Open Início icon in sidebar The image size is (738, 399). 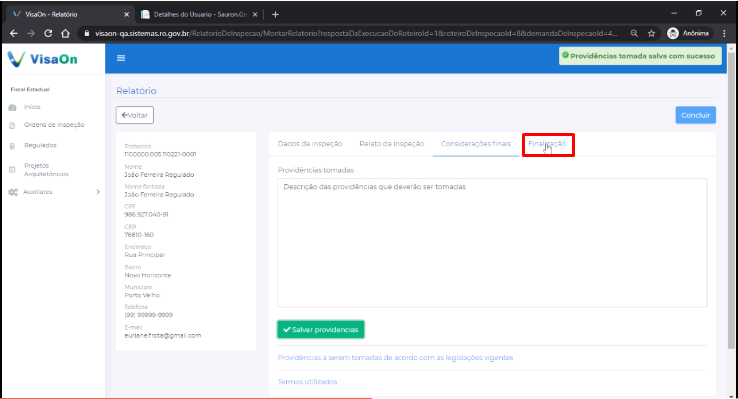click(12, 107)
